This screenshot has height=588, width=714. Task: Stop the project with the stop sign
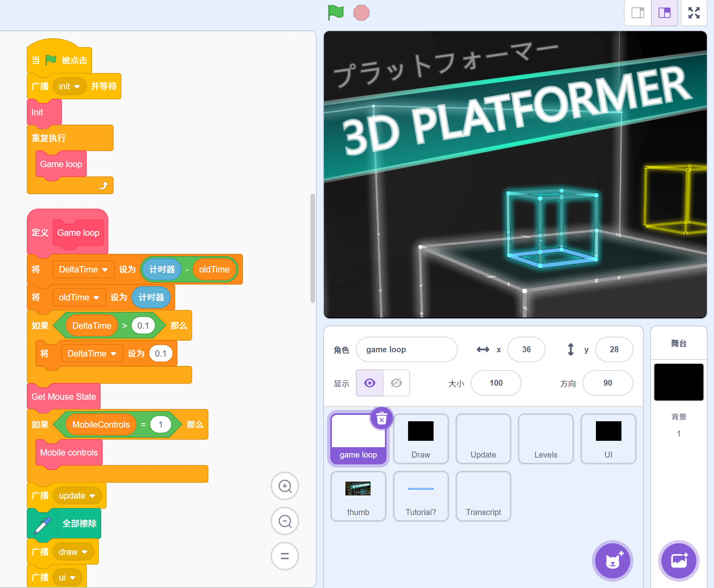[361, 12]
